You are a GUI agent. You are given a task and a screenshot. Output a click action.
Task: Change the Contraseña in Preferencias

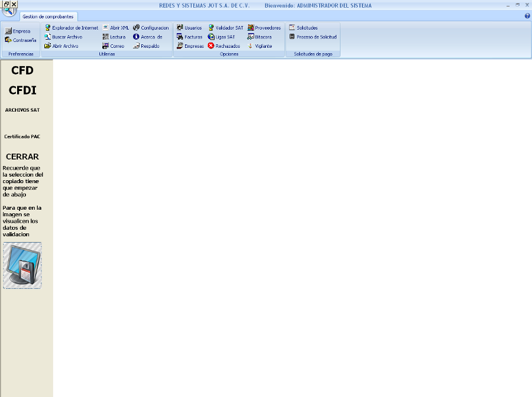(21, 40)
